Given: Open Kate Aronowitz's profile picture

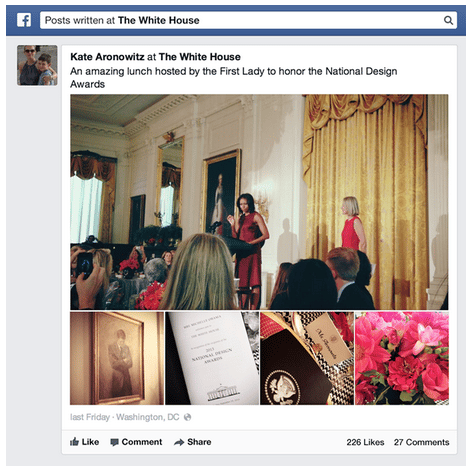Looking at the screenshot, I should click(x=37, y=65).
